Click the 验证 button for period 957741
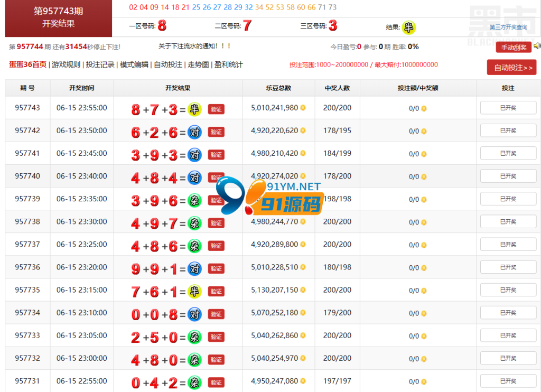541x392 pixels. 216,155
